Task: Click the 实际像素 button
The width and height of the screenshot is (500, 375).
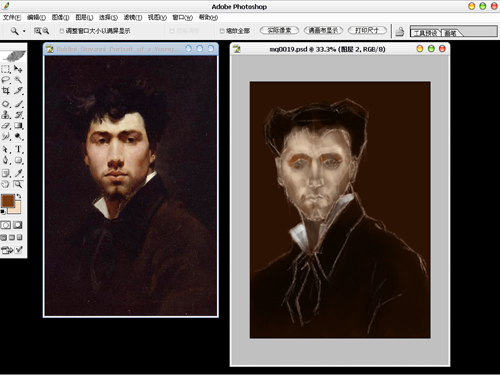Action: [279, 30]
